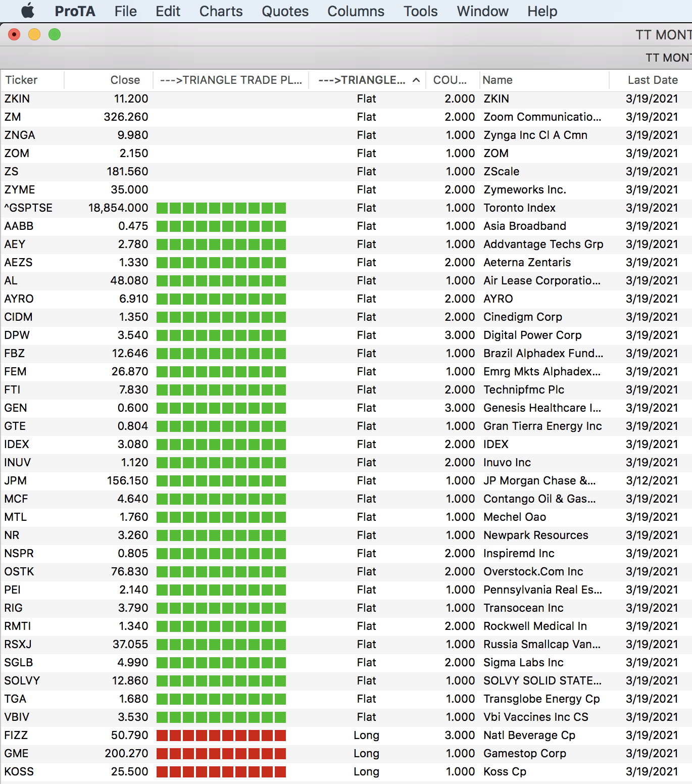
Task: Click the yellow minimize window button
Action: (34, 34)
